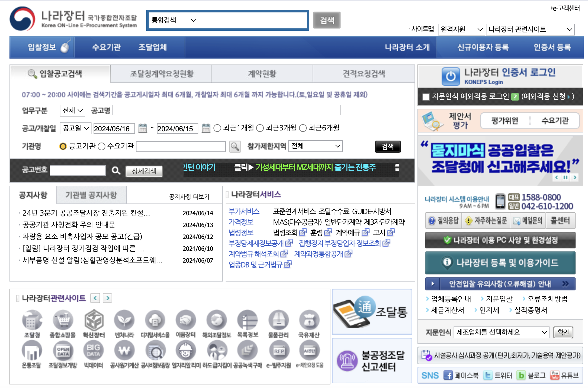Open the calendar picker for announcement start date
The image size is (588, 388).
tap(143, 128)
